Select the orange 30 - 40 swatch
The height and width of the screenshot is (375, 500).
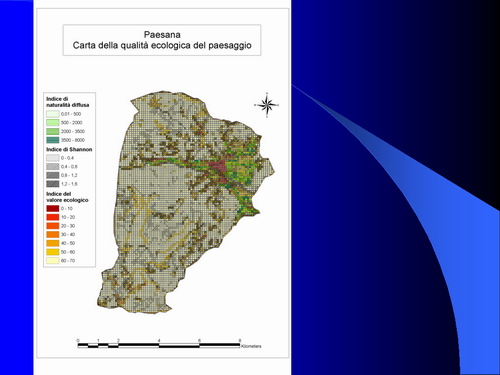pyautogui.click(x=53, y=235)
